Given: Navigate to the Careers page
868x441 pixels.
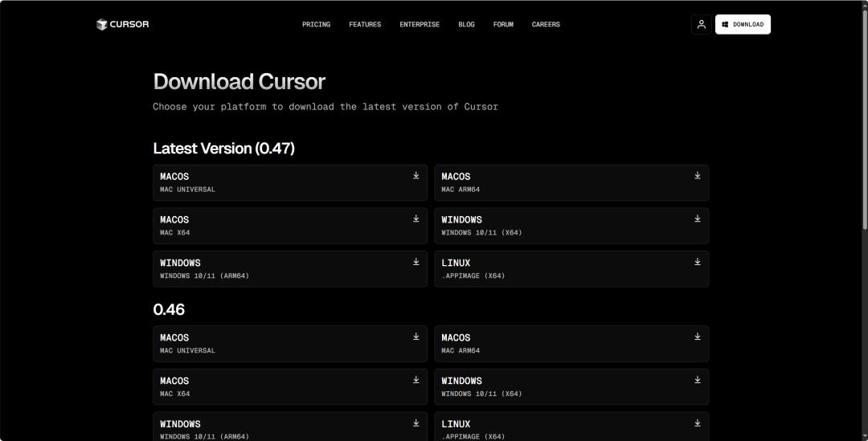Looking at the screenshot, I should pos(546,24).
